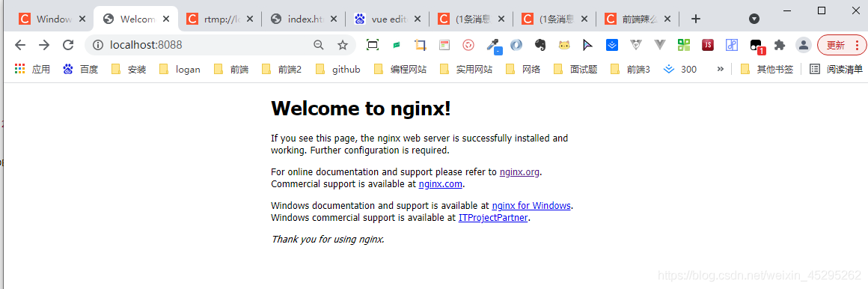Expand the hidden bookmarks chevron
This screenshot has width=868, height=289.
point(720,69)
